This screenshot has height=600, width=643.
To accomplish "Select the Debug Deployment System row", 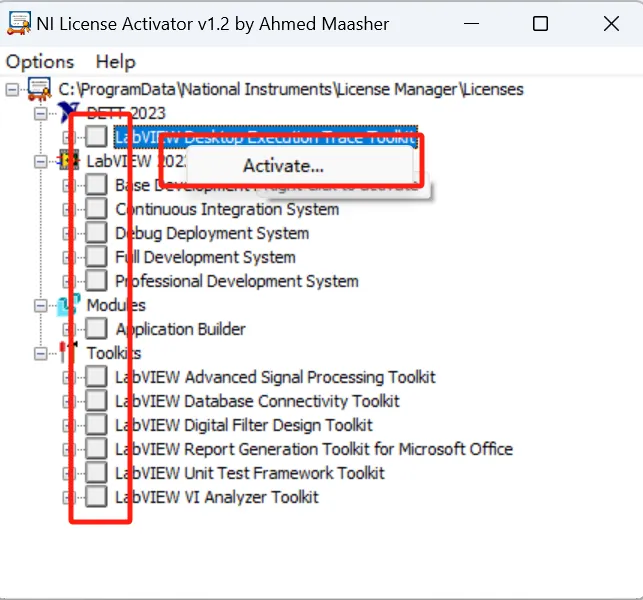I will click(x=212, y=233).
